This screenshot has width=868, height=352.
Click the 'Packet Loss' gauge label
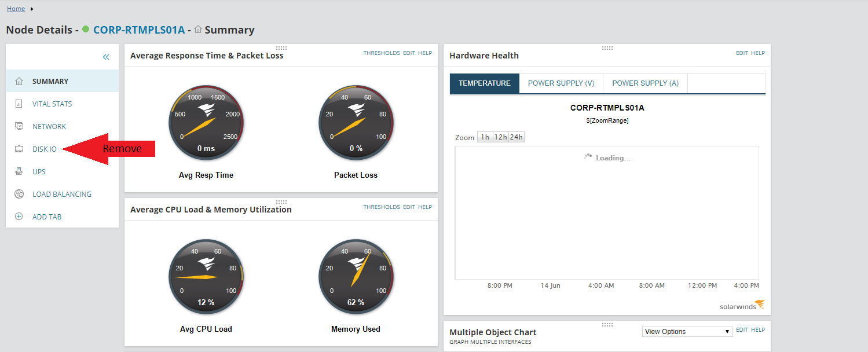tap(356, 175)
